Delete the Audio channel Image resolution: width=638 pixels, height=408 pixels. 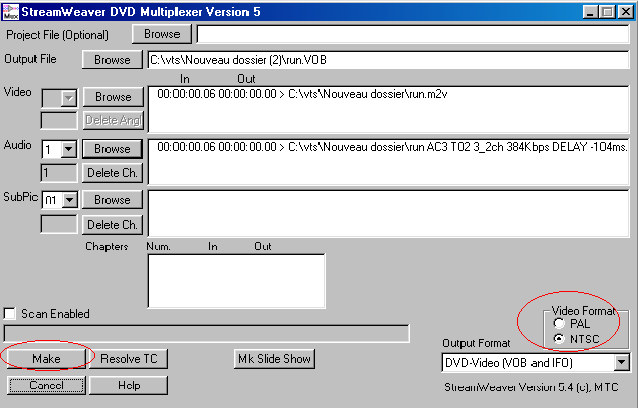click(x=112, y=173)
